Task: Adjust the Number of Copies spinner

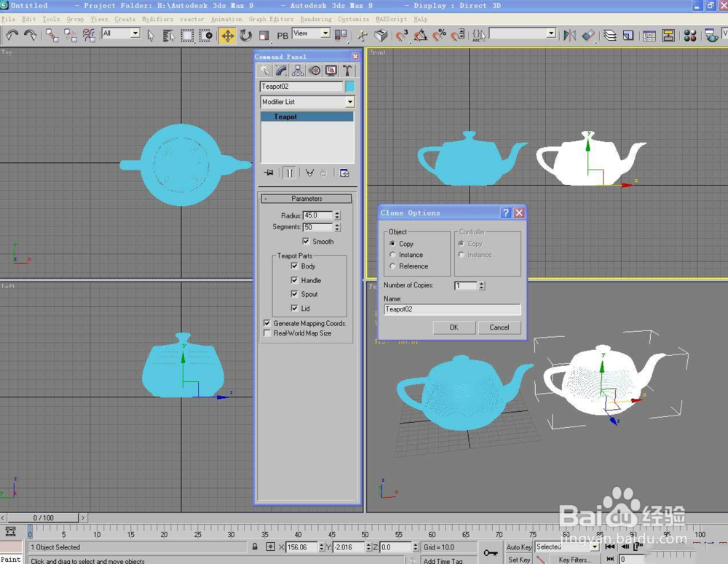Action: point(482,285)
